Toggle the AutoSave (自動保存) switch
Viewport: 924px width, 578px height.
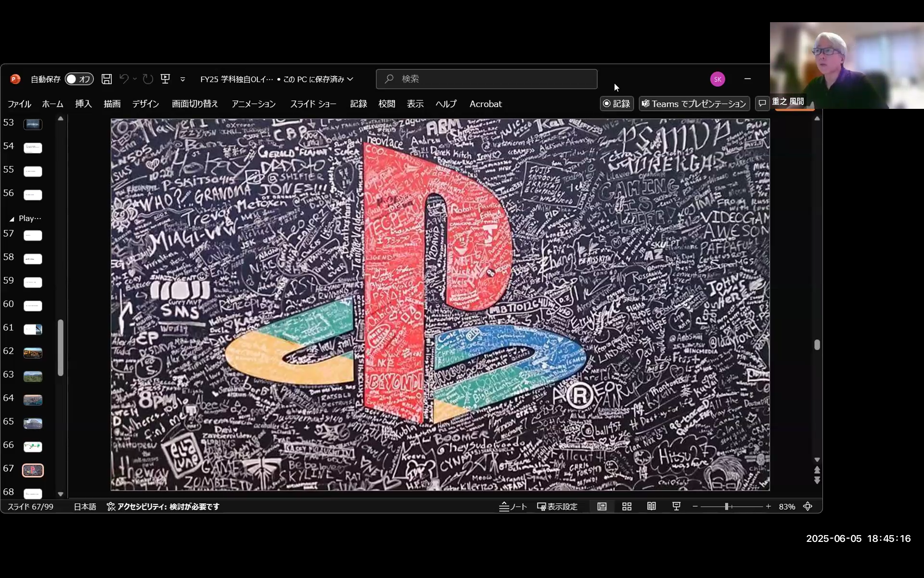[x=79, y=79]
